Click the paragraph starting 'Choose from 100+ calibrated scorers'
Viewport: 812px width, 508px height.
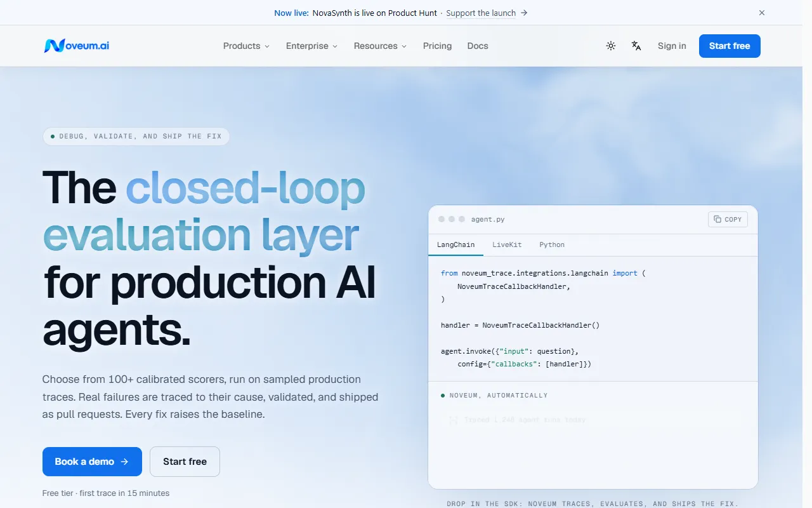pos(210,397)
